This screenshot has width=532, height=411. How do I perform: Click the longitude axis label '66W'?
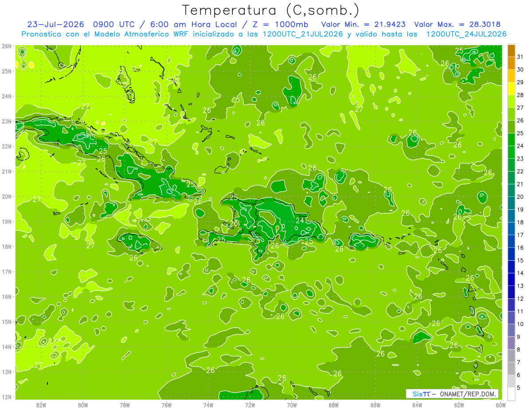(376, 405)
